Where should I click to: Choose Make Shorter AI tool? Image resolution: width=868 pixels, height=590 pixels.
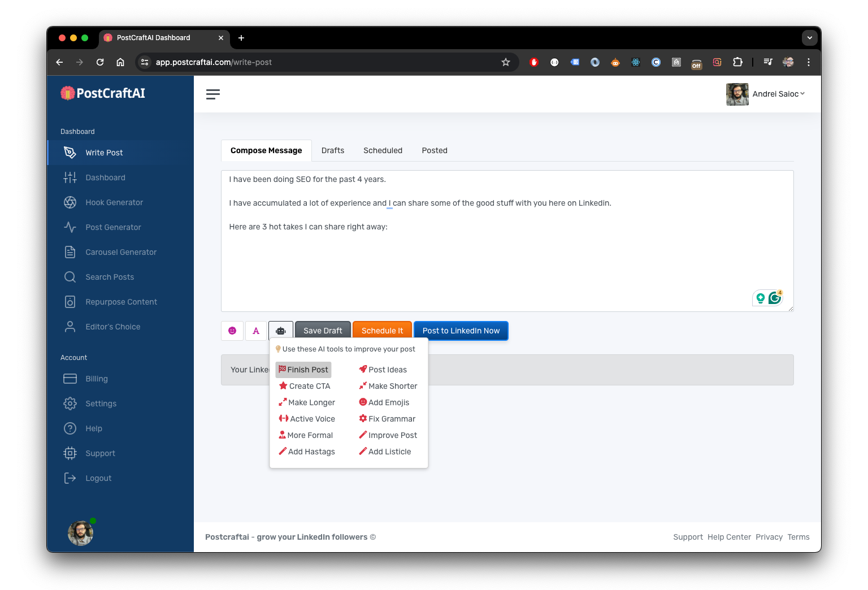tap(388, 386)
